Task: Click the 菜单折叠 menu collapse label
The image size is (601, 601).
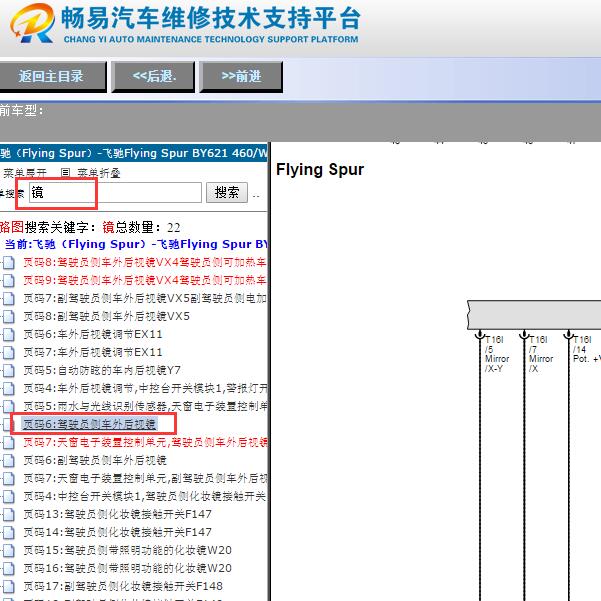Action: [x=99, y=173]
